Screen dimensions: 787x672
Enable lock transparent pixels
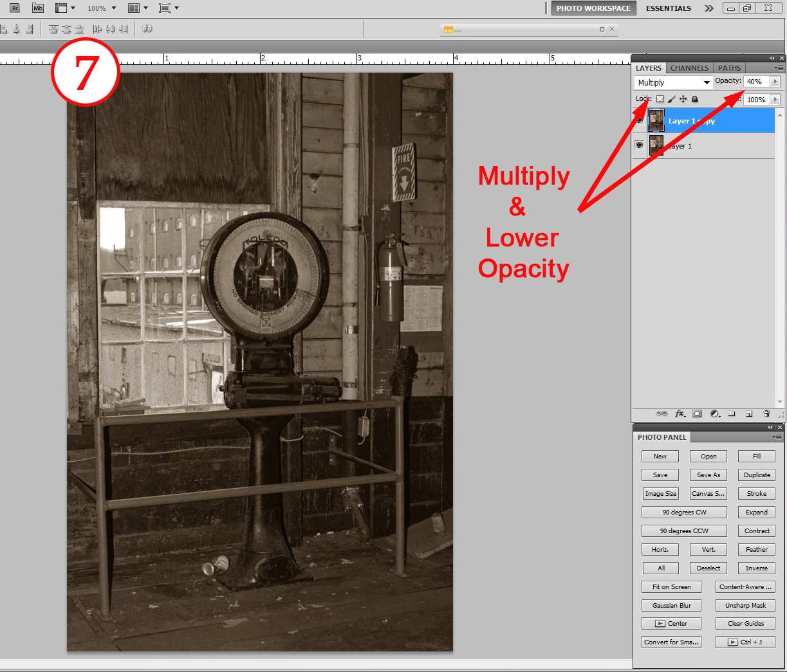click(x=660, y=98)
